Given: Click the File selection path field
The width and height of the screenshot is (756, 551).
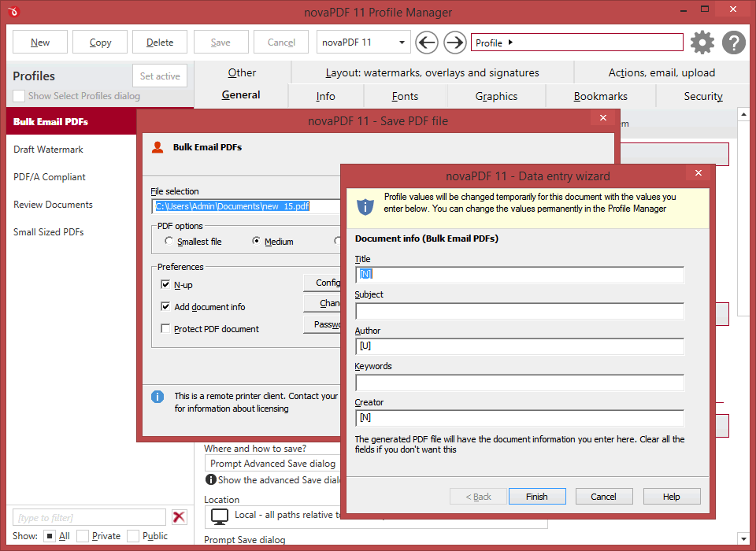Looking at the screenshot, I should (x=246, y=206).
